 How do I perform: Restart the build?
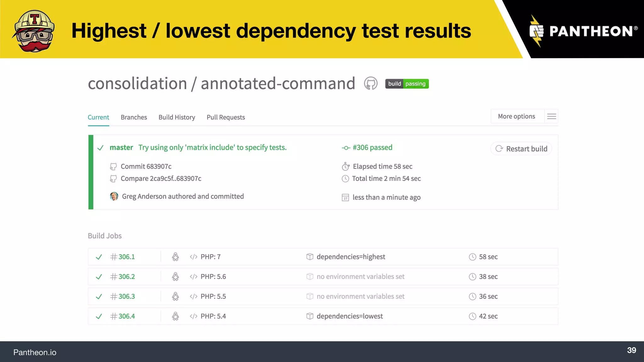(x=521, y=149)
